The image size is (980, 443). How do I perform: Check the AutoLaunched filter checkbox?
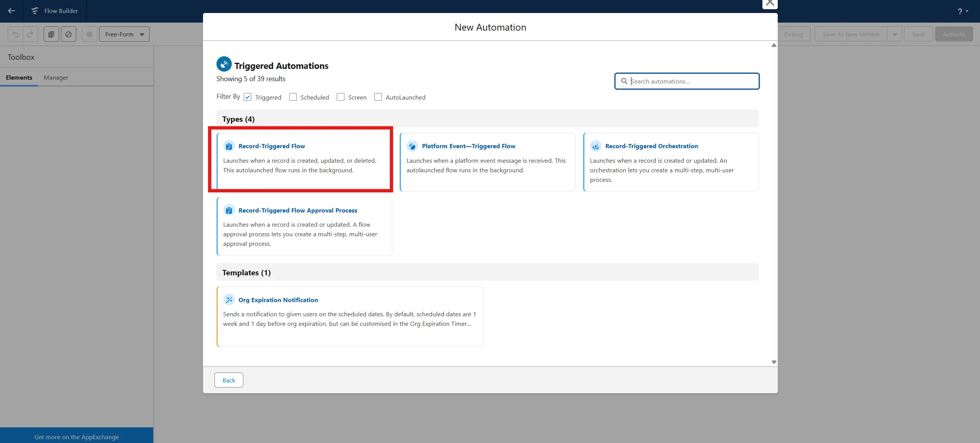(x=378, y=97)
